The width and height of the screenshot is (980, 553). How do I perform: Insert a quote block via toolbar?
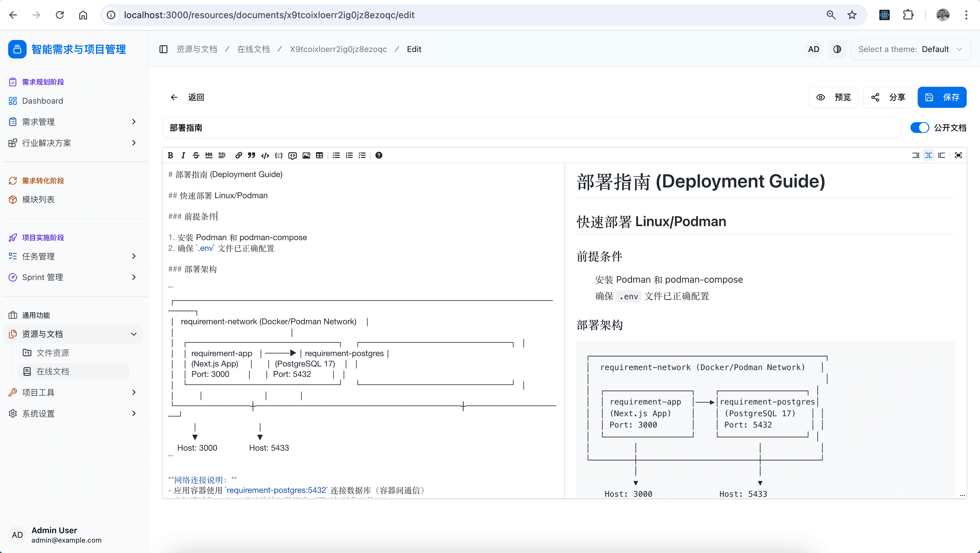click(x=251, y=155)
